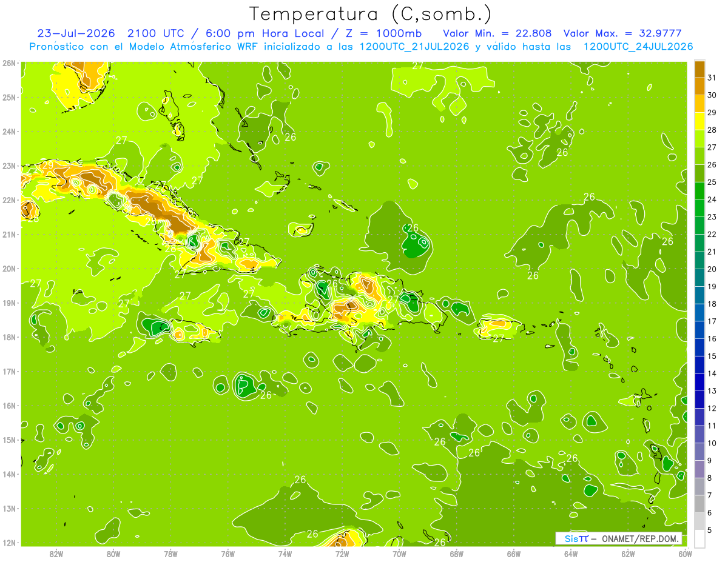Click the '68W' longitude axis label

tap(457, 554)
